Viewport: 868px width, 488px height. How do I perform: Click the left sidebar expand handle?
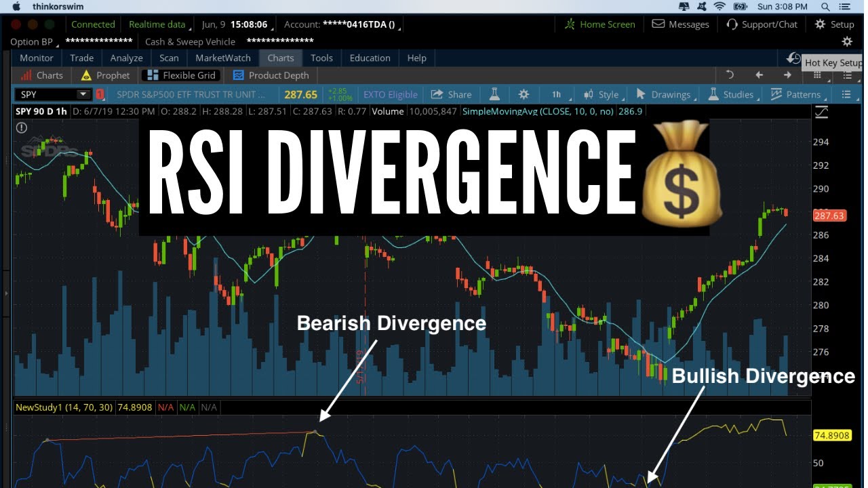pos(6,293)
